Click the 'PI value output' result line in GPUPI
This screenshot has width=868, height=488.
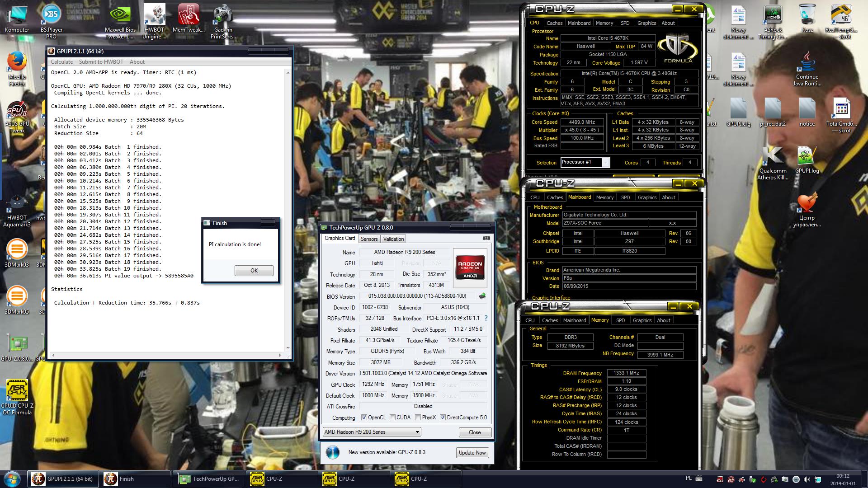pos(123,276)
